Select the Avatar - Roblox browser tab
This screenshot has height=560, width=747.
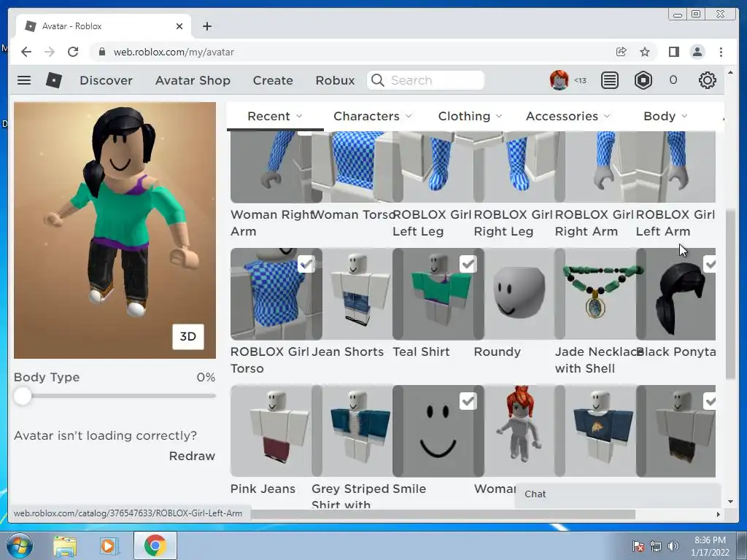[x=104, y=26]
